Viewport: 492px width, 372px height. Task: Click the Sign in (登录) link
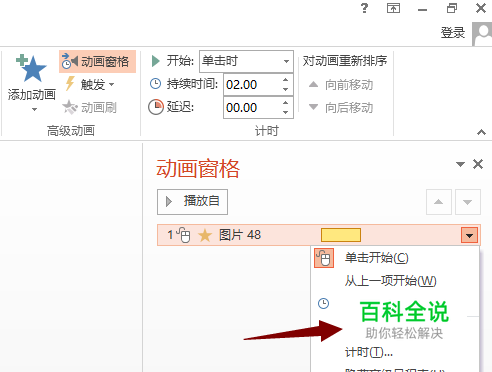tap(453, 33)
